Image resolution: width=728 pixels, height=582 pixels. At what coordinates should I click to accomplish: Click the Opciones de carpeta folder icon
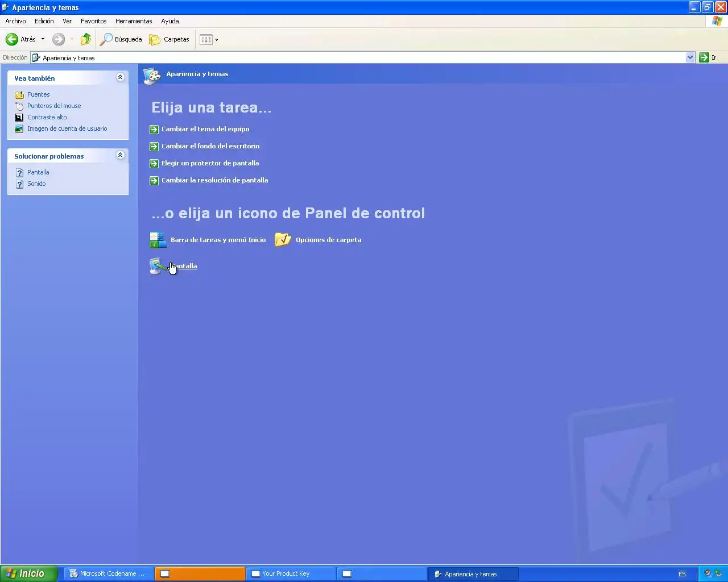pyautogui.click(x=283, y=240)
